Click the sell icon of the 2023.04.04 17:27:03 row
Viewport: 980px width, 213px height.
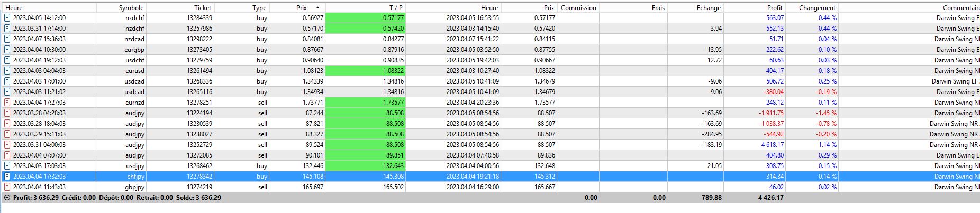[x=7, y=103]
